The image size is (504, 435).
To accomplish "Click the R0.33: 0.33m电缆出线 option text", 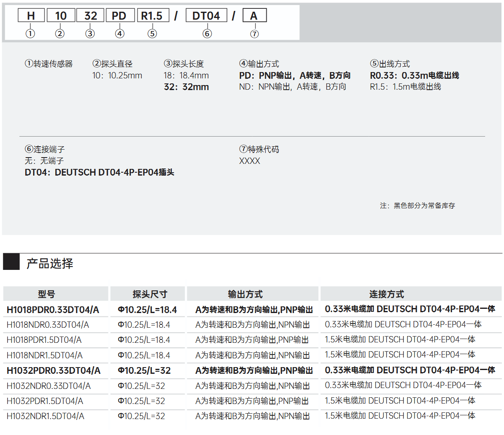I will [x=414, y=75].
